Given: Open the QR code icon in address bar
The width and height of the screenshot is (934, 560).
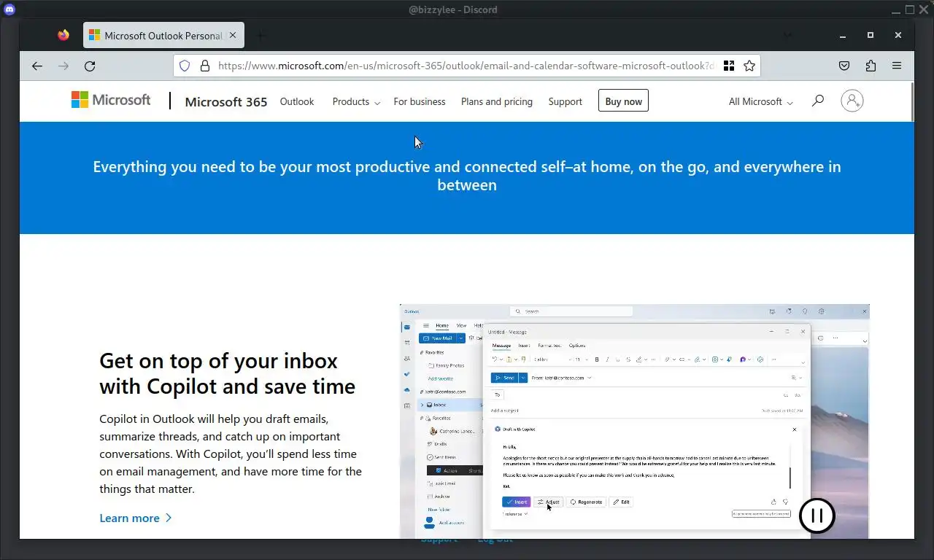Looking at the screenshot, I should tap(728, 66).
